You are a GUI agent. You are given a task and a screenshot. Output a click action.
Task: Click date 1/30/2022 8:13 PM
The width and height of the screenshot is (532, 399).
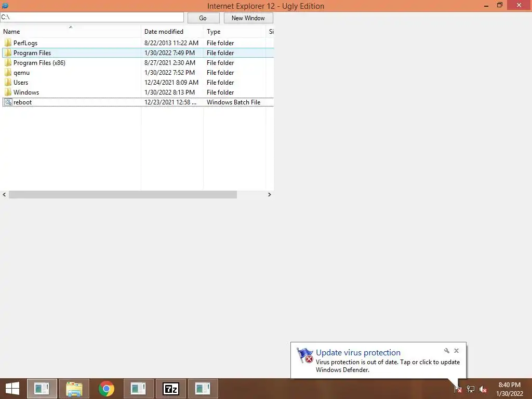[x=170, y=92]
